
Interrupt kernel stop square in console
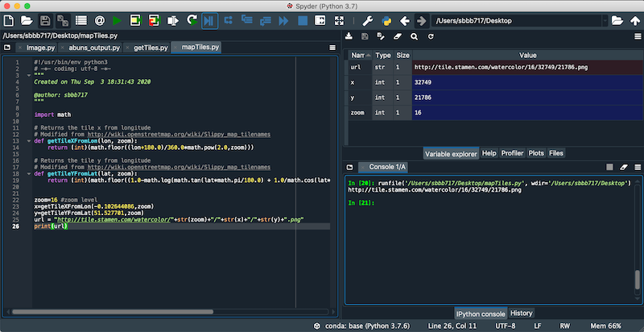[x=609, y=168]
